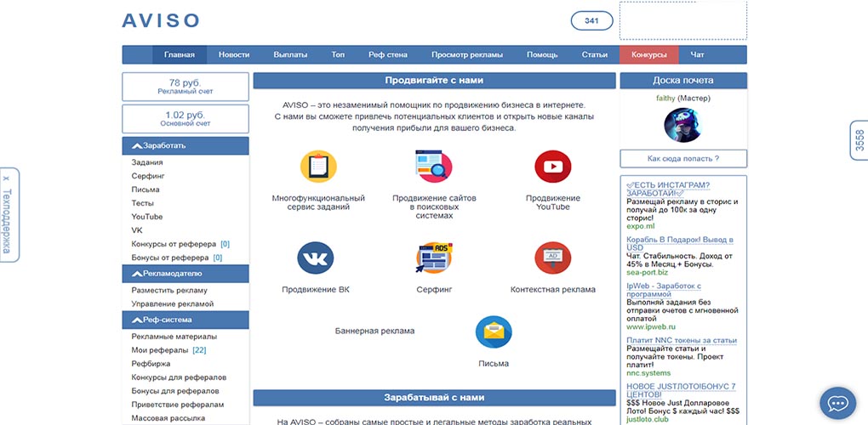Collapse the Рекламодателю sidebar section
This screenshot has height=425, width=868.
(x=137, y=274)
